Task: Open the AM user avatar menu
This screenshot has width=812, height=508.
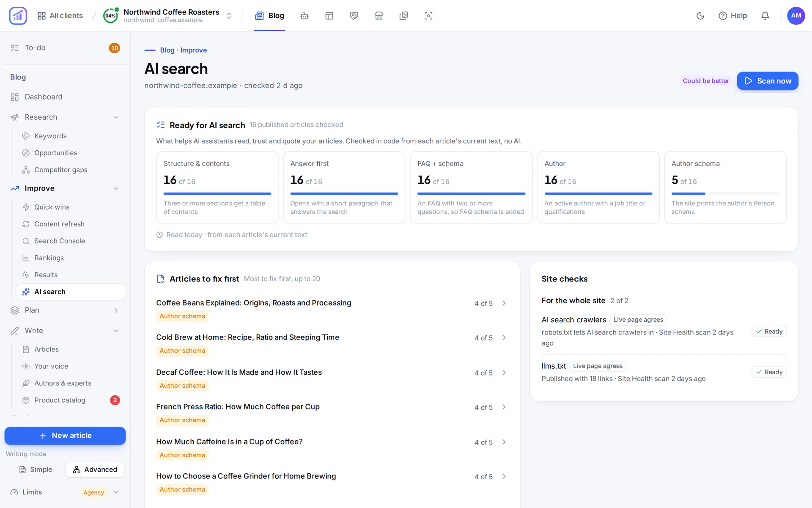Action: point(796,16)
